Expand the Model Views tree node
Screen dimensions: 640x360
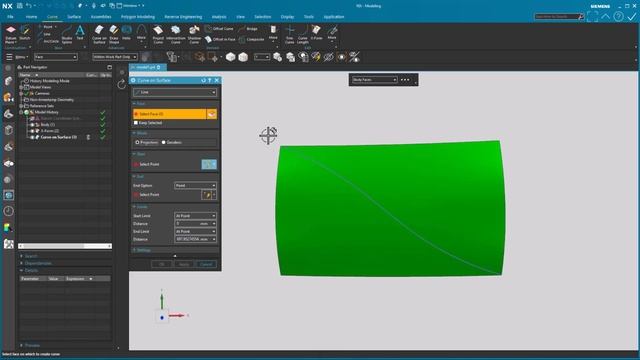pyautogui.click(x=21, y=87)
